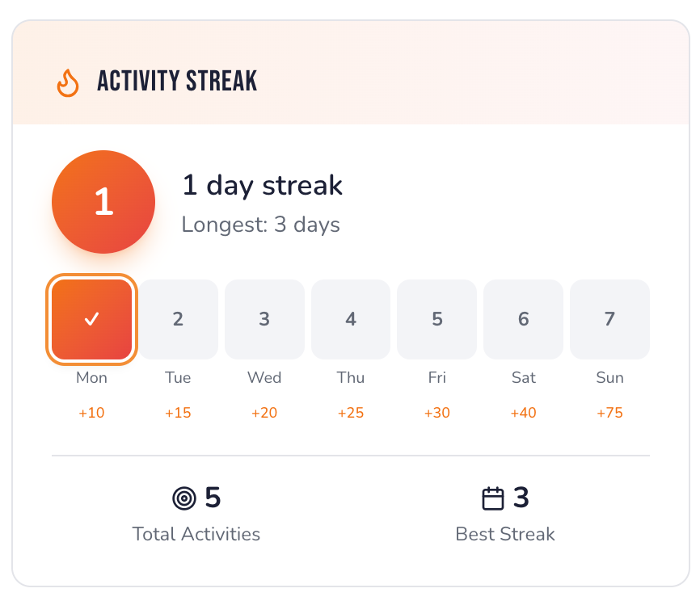The width and height of the screenshot is (700, 601).
Task: Expand Friday's tile to view details
Action: [x=436, y=318]
